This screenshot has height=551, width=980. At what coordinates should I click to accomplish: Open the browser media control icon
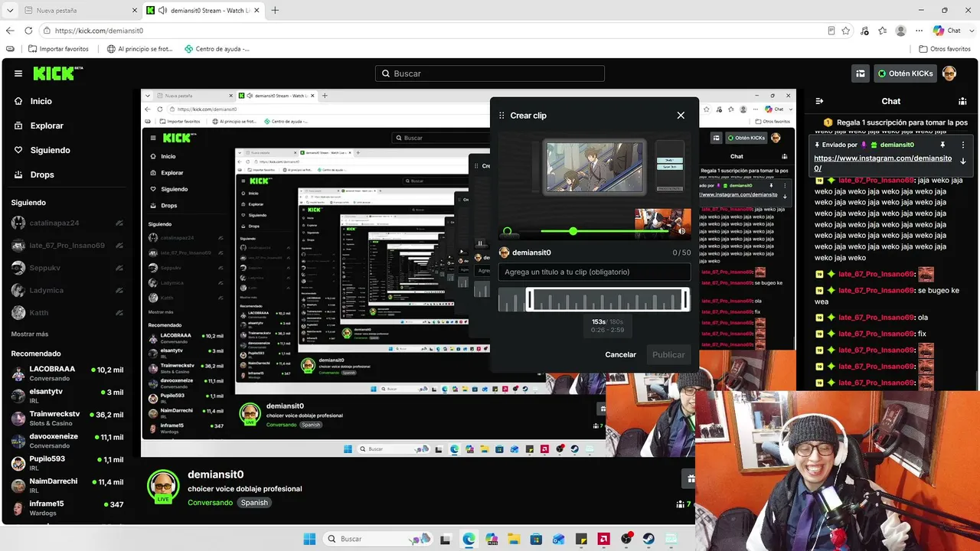point(864,31)
